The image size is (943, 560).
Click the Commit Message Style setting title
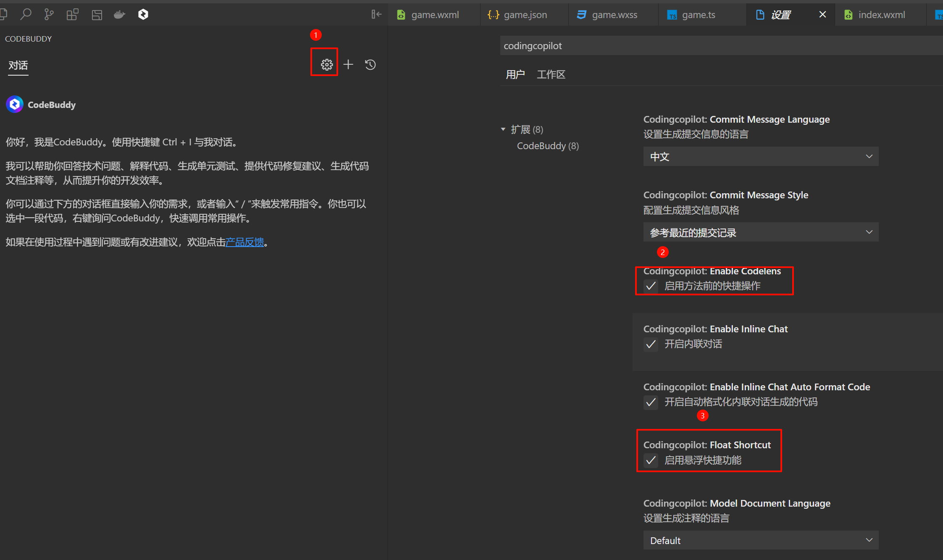click(x=726, y=195)
